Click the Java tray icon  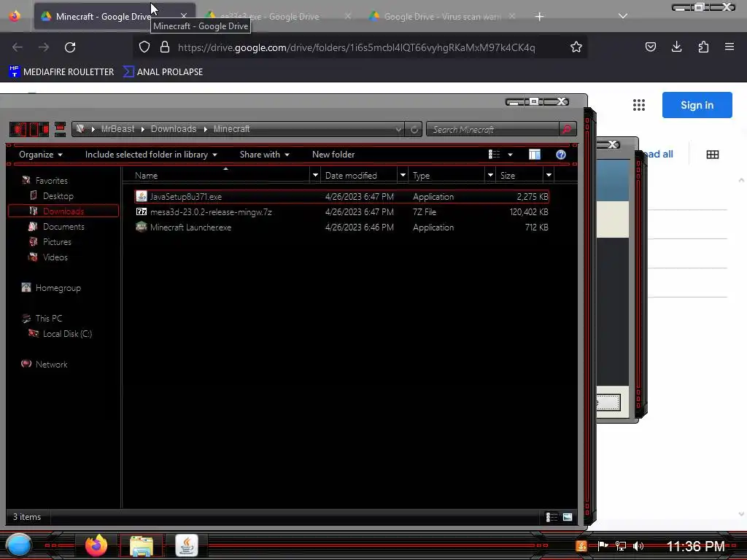tap(581, 546)
